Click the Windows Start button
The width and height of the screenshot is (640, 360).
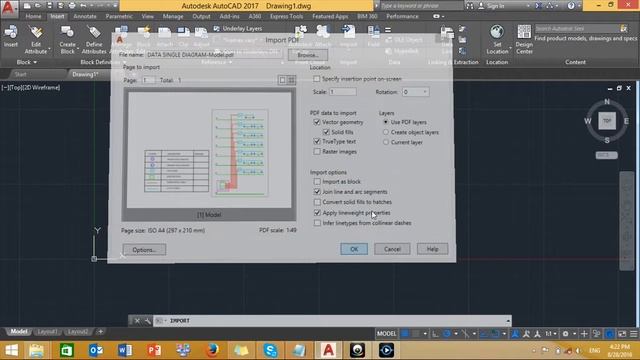click(11, 350)
